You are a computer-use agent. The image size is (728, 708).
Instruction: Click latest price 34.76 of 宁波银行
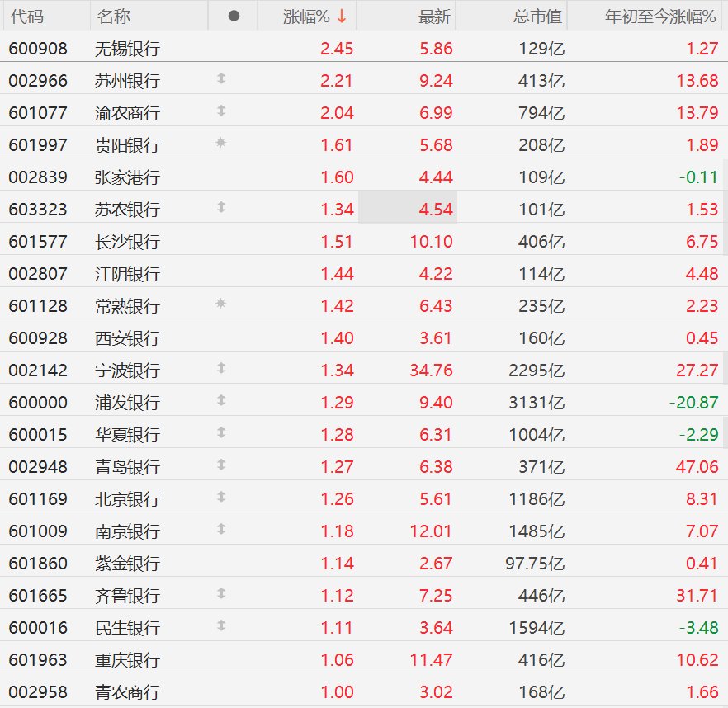point(431,370)
